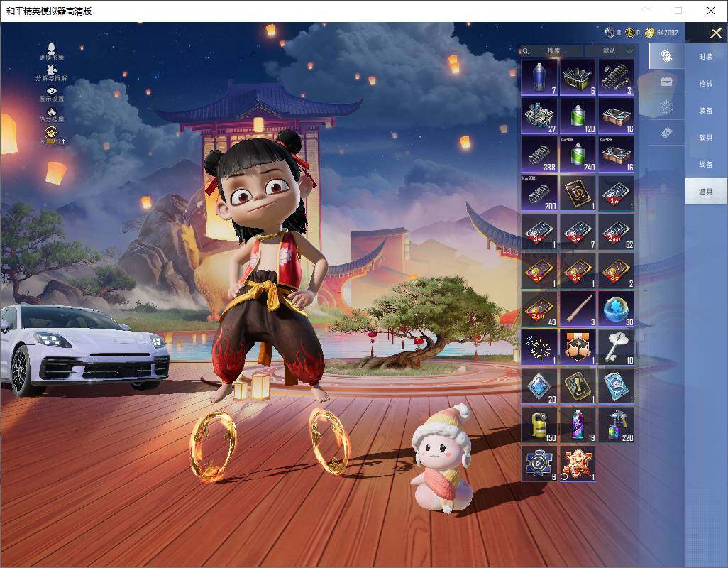Viewport: 728px width, 568px height.
Task: Open 分解与拆解 puzzle-piece icon
Action: pos(52,73)
